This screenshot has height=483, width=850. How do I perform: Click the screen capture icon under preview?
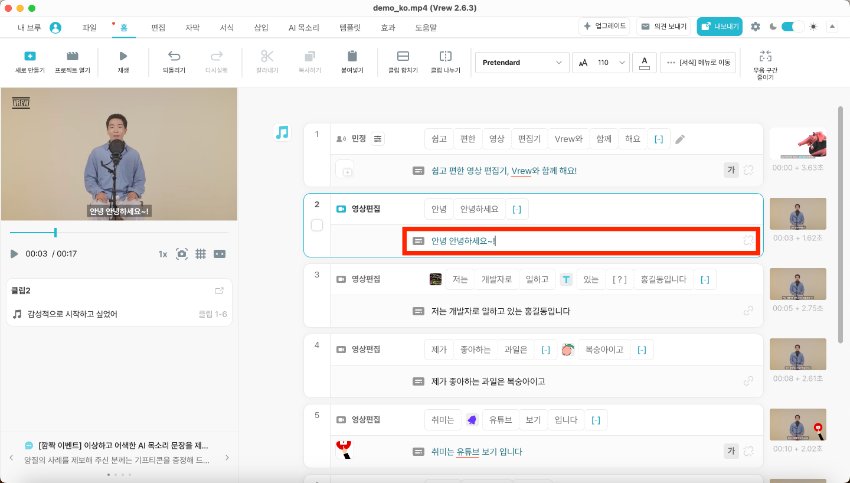click(x=181, y=254)
